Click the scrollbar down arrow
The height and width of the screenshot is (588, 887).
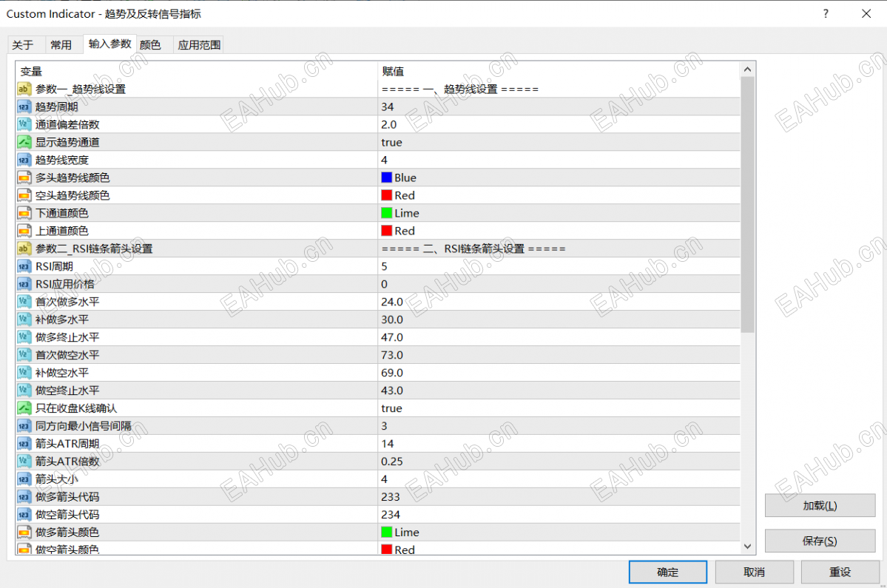tap(747, 547)
